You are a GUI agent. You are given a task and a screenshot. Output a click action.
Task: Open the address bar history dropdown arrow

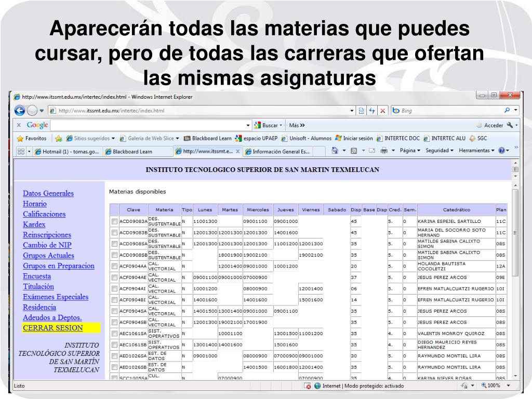point(352,111)
